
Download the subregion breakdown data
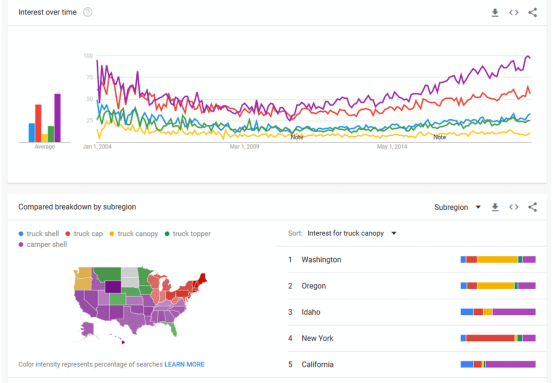tap(495, 207)
